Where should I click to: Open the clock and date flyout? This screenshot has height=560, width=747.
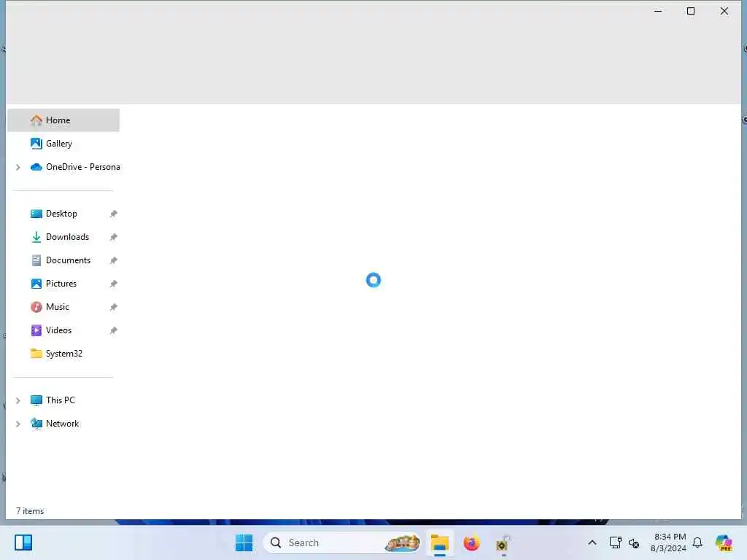click(669, 542)
